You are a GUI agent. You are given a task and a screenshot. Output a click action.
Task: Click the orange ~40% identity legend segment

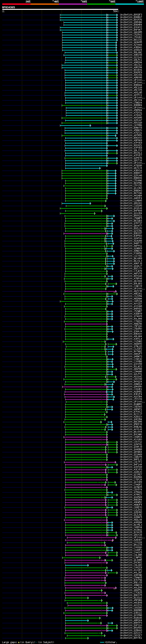[45, 4]
